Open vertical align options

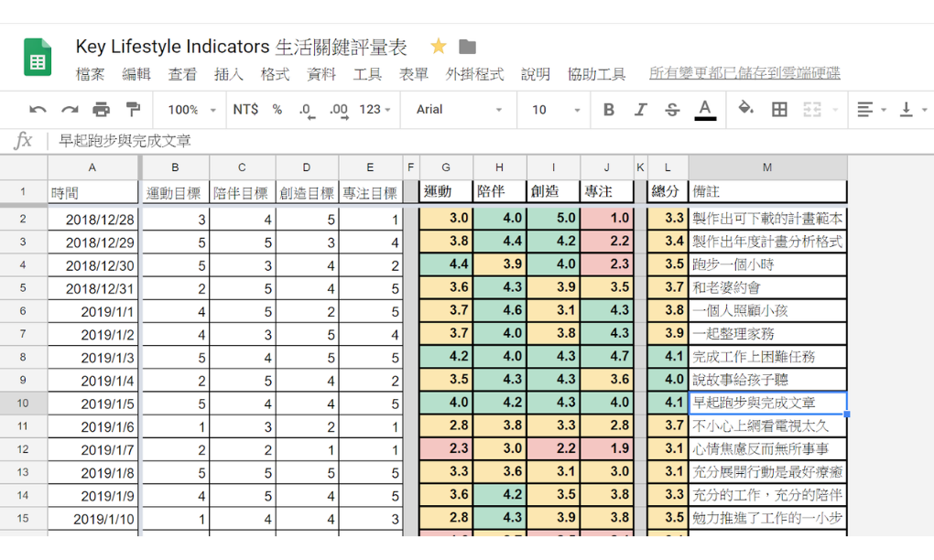coord(913,110)
